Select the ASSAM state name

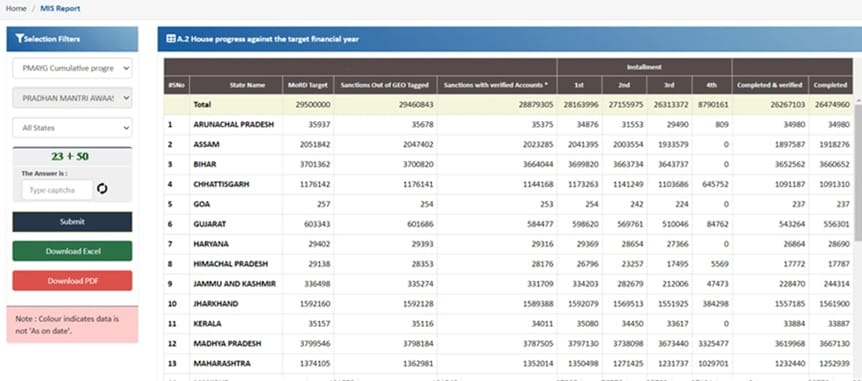pyautogui.click(x=206, y=145)
